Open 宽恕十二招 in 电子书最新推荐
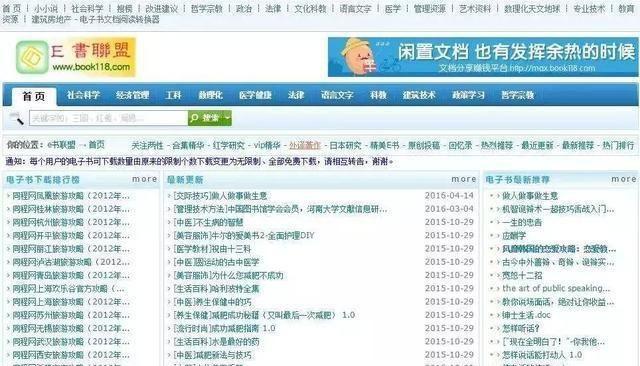Viewport: 640px width, 366px height. click(522, 275)
